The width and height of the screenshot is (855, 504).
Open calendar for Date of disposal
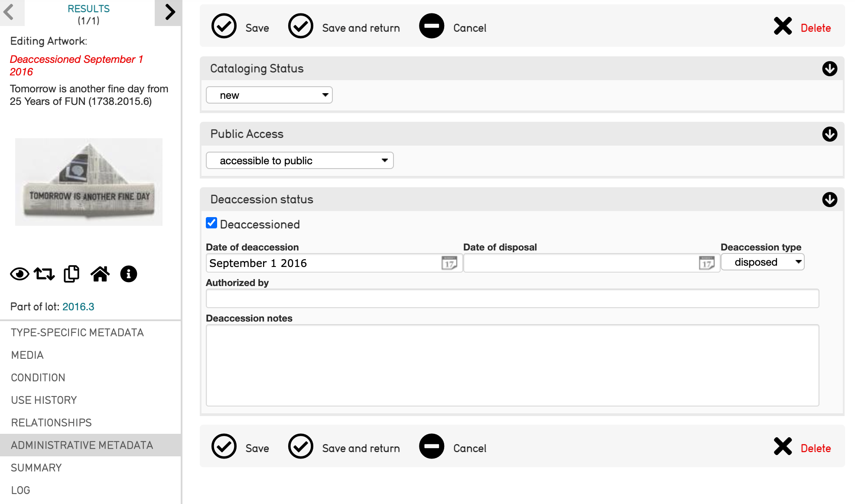706,263
